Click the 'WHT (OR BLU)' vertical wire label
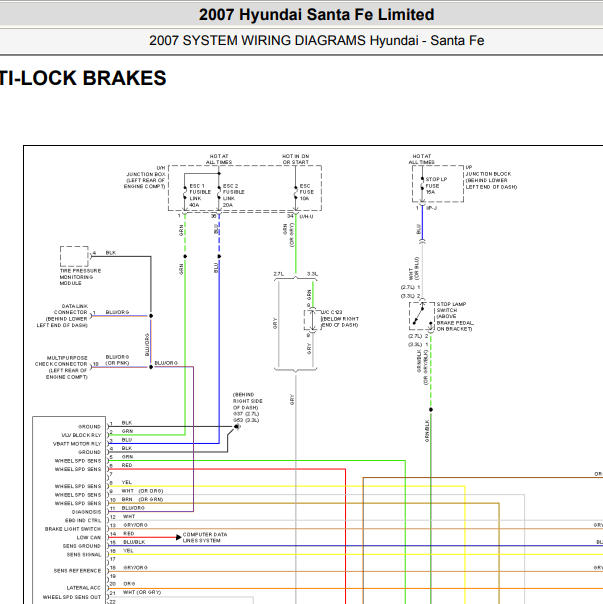 pos(414,268)
